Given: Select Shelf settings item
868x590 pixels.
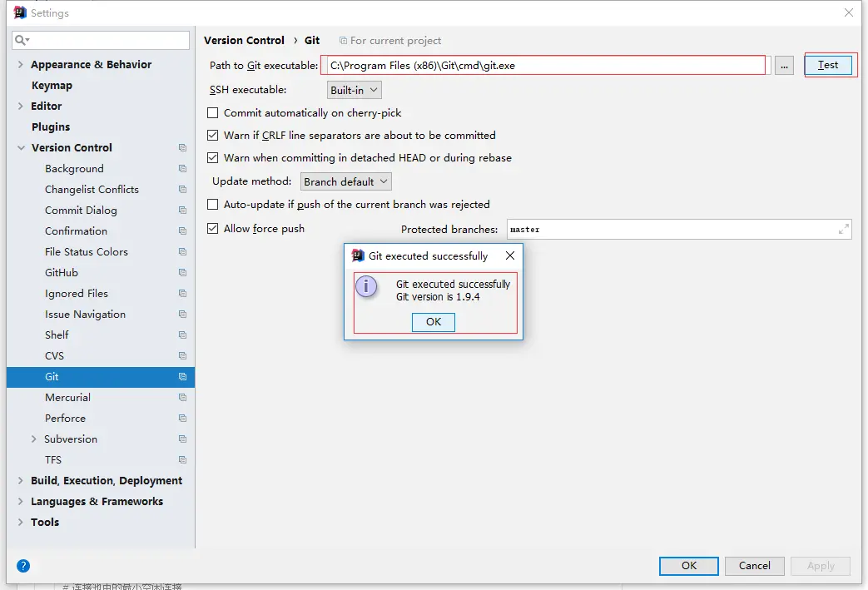Looking at the screenshot, I should (57, 335).
